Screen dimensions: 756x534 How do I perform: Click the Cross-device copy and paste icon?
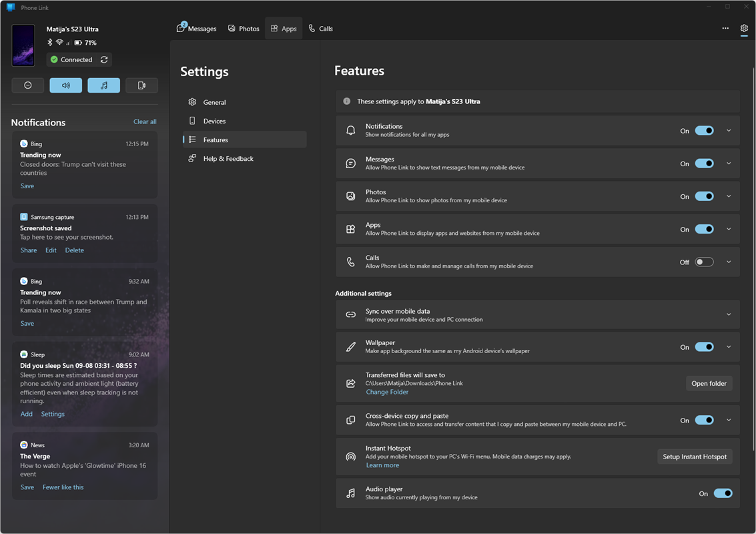pos(351,420)
